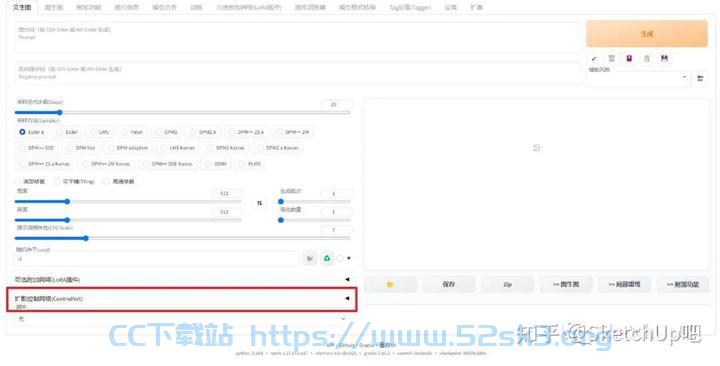
Task: Click the trash icon under Generate button
Action: click(611, 58)
